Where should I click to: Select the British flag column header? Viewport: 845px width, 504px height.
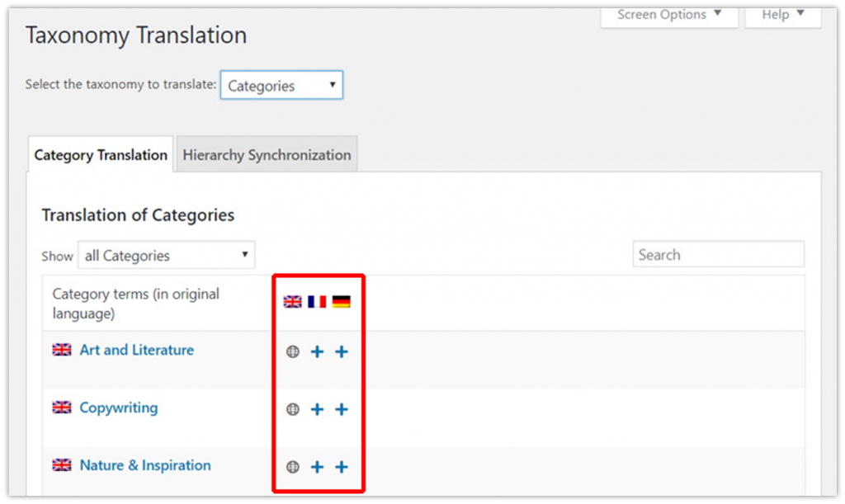[x=291, y=301]
